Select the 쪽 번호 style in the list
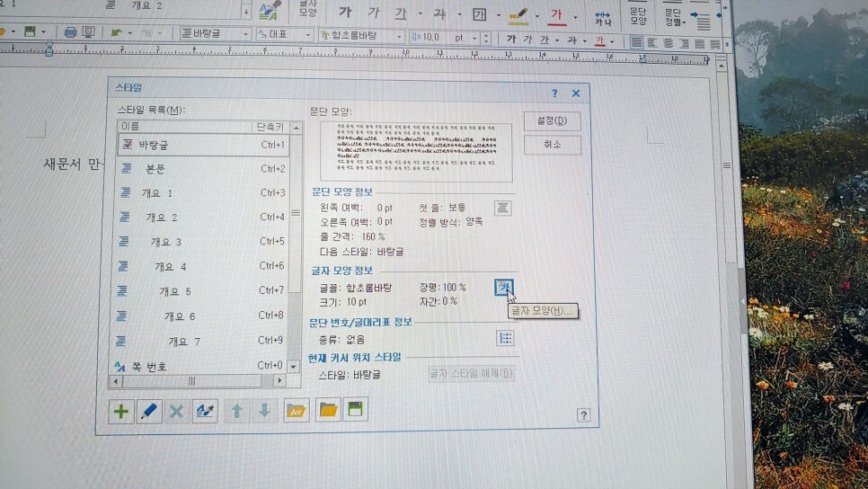This screenshot has width=868, height=489. (198, 366)
